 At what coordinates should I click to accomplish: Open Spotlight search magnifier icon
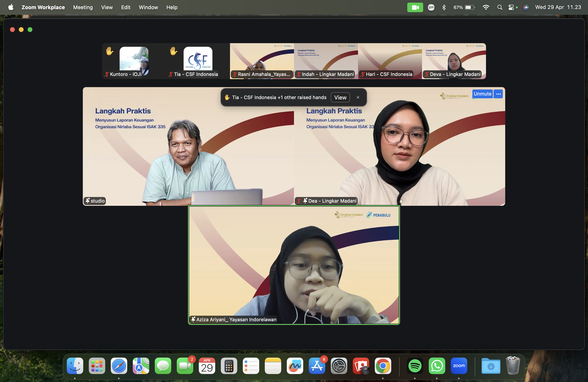[x=500, y=7]
